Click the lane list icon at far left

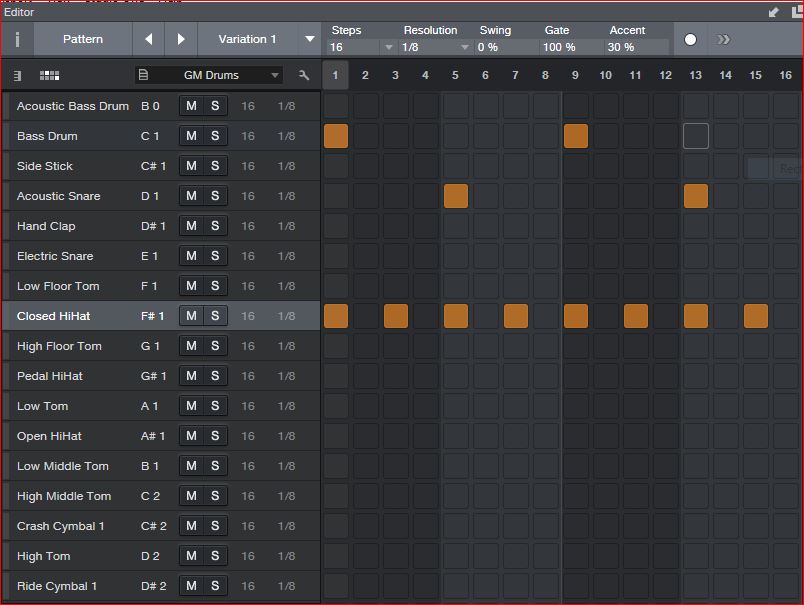pos(18,75)
